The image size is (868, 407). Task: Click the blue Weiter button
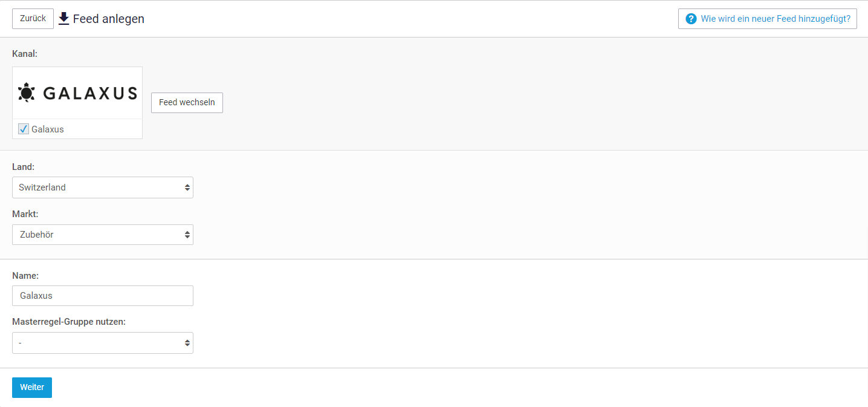[32, 388]
